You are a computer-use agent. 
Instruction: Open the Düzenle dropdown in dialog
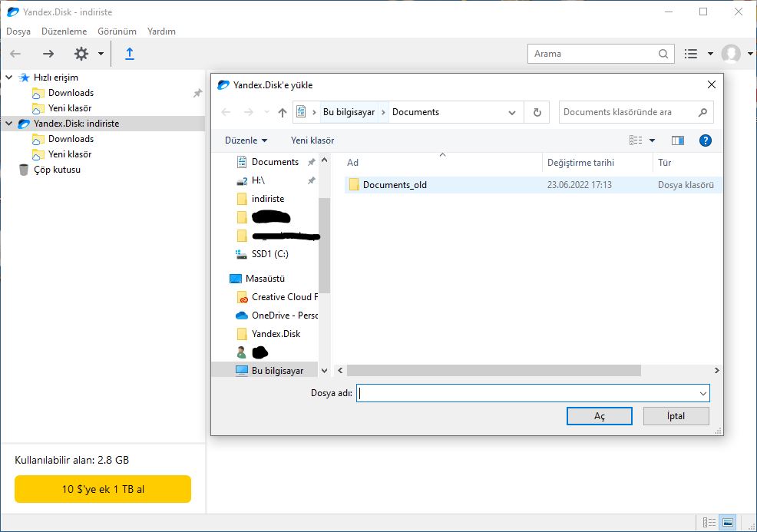click(x=246, y=140)
